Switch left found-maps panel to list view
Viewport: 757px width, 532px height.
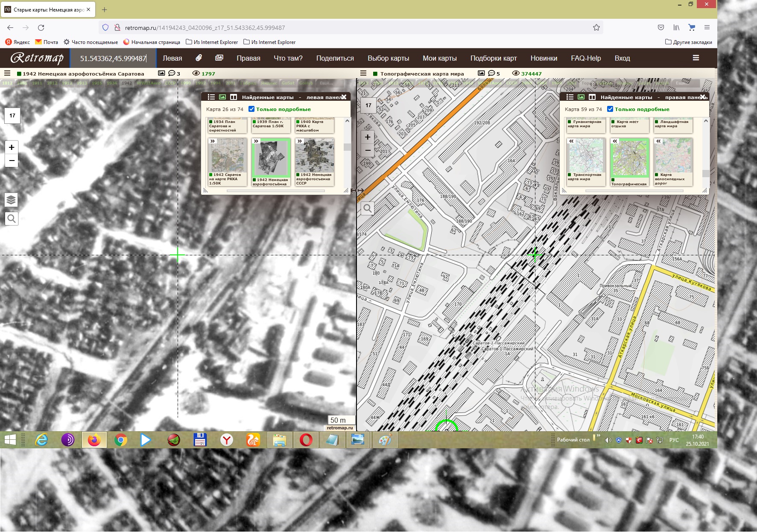pos(211,97)
